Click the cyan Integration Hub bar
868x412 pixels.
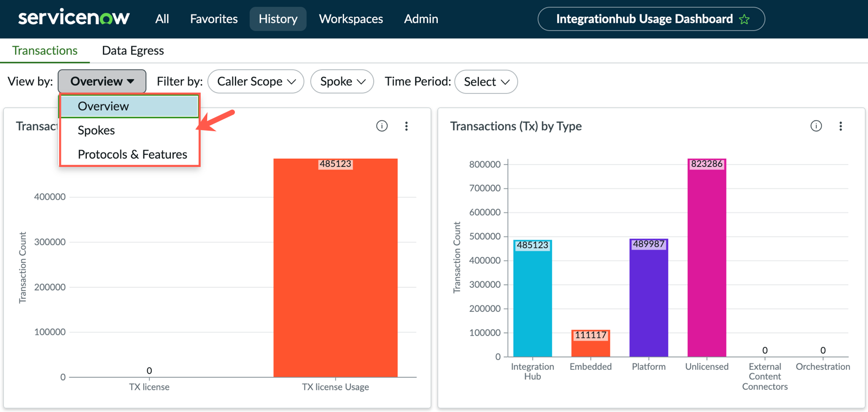(x=532, y=298)
